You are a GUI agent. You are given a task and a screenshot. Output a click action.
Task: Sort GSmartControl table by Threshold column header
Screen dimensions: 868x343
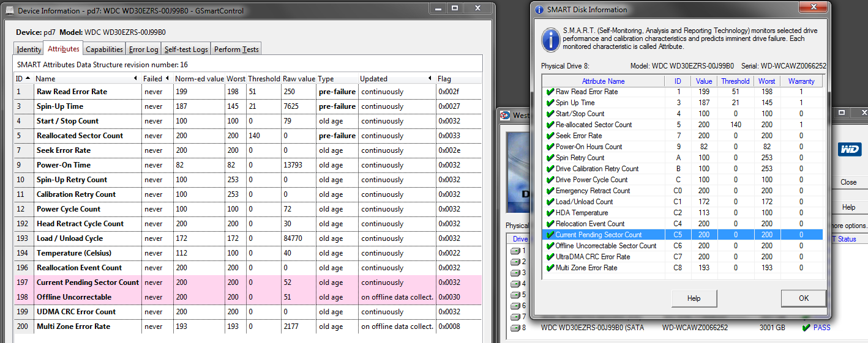[264, 79]
